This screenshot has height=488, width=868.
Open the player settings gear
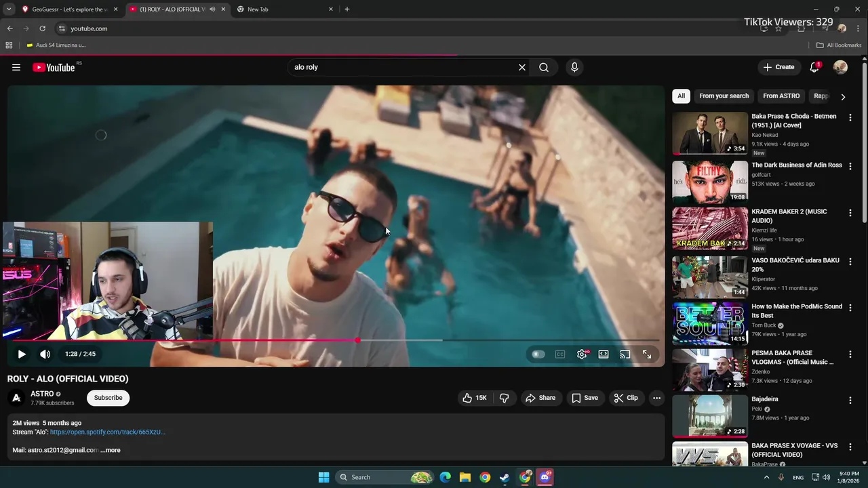pos(582,354)
